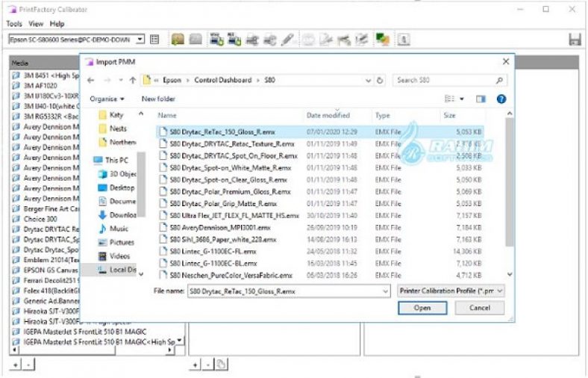The image size is (588, 378).
Task: Go up one folder level with the up arrow
Action: (132, 80)
